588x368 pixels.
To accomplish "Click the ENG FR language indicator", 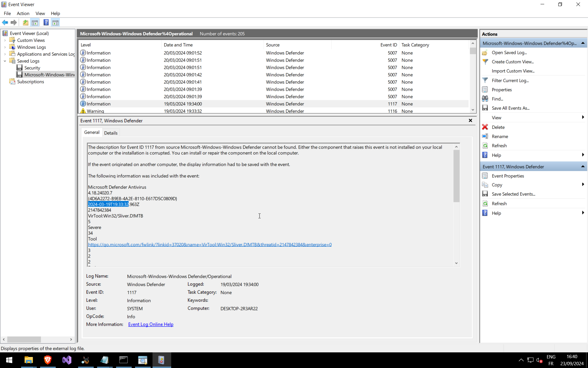I will coord(551,360).
